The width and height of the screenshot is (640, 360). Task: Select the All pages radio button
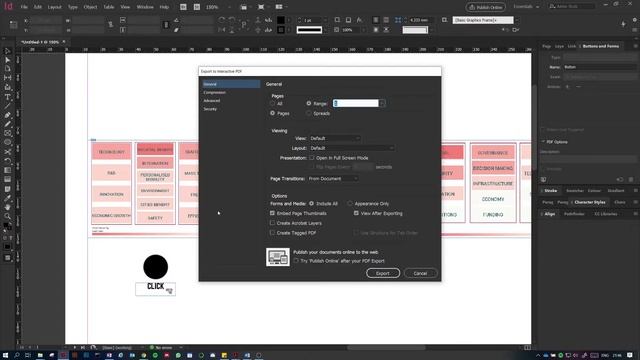coord(272,104)
